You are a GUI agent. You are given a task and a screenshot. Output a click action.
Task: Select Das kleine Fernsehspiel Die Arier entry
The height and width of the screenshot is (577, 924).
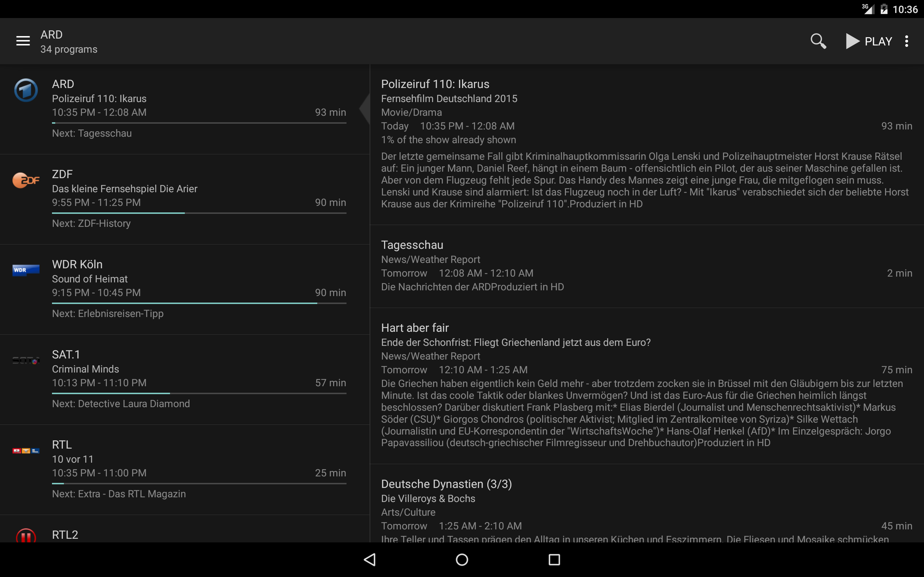pos(185,199)
